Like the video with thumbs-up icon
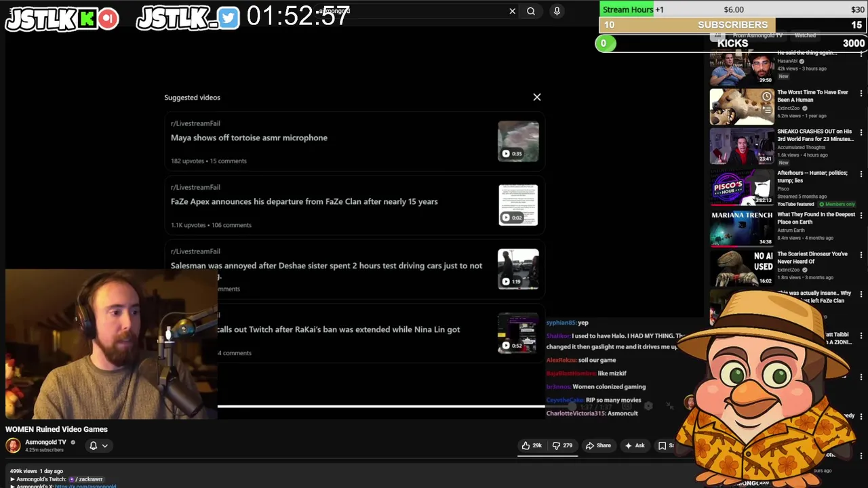Viewport: 868px width, 488px height. [x=532, y=445]
